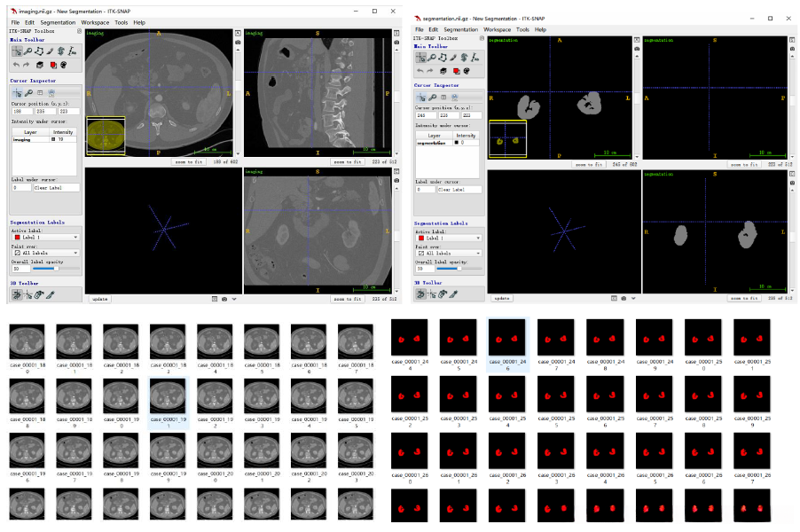
Task: Select the Paintbrush tool in segmentation.nii.gz window
Action: click(454, 58)
